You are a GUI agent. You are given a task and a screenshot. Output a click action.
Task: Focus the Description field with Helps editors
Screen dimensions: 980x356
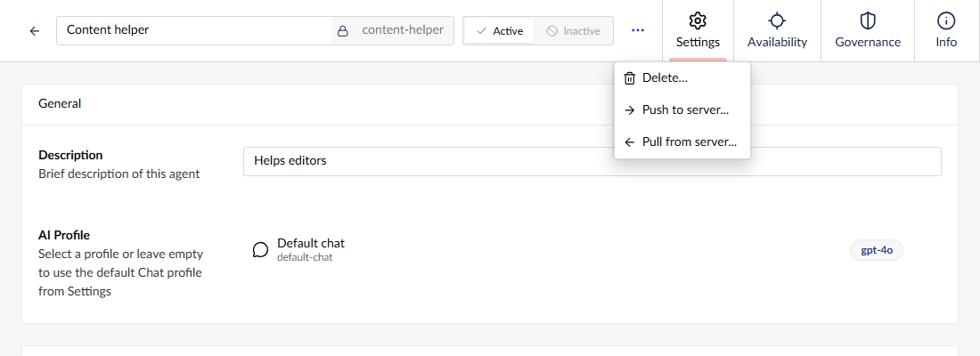point(592,161)
